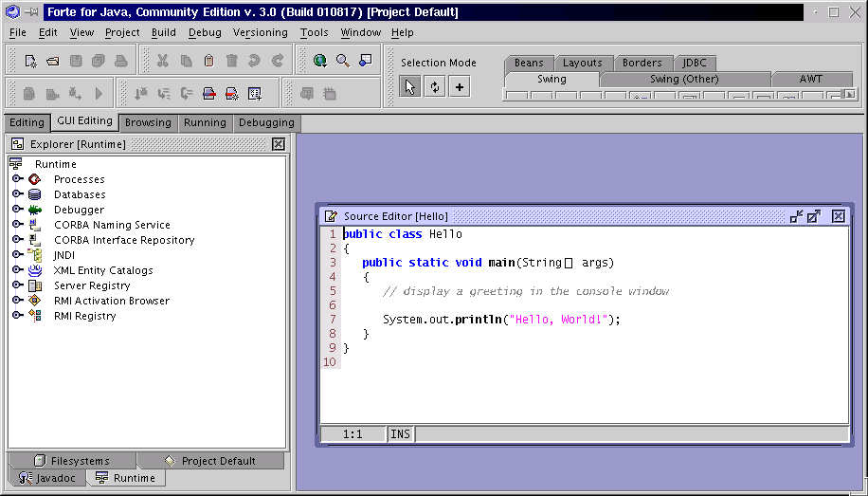Pin the main window via pushpin icon

coord(32,12)
